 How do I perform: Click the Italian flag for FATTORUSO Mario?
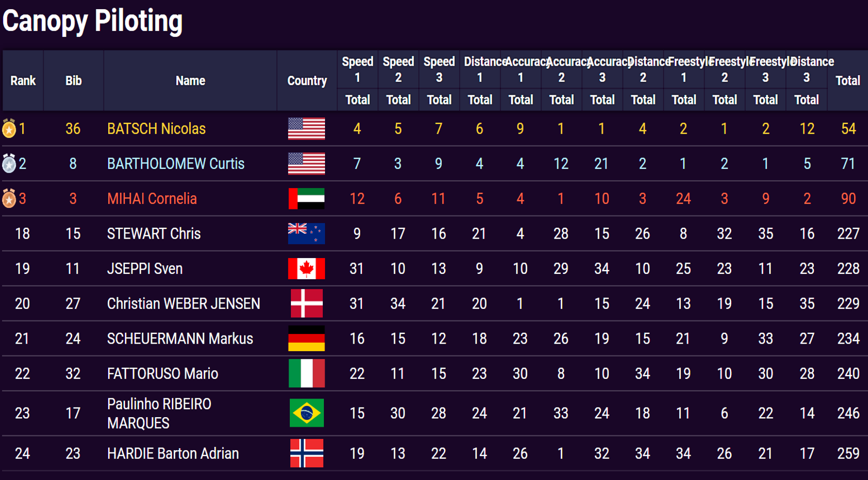pos(307,373)
